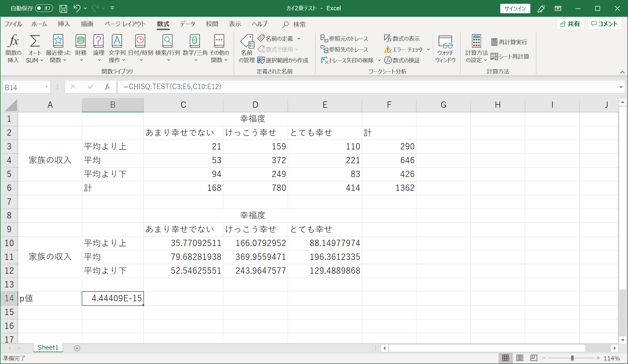Click Create from Selection (選択範囲から作成)
Image resolution: width=628 pixels, height=364 pixels.
pyautogui.click(x=283, y=60)
